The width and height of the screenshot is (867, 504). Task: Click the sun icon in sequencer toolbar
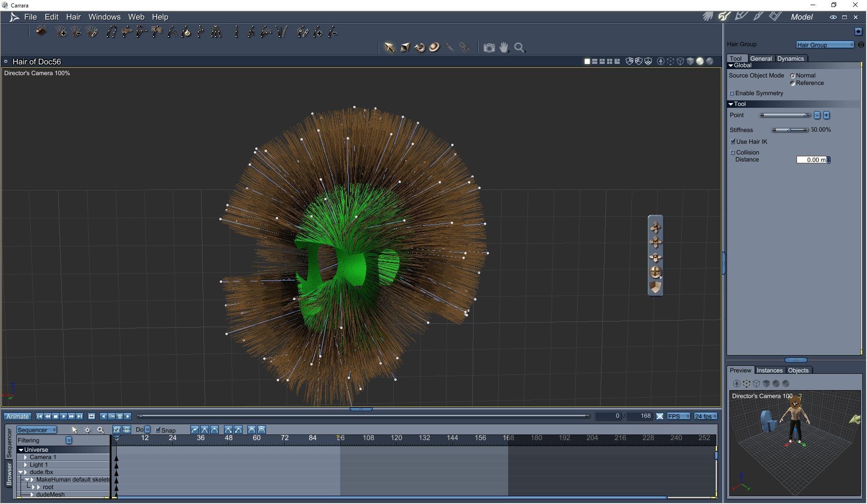pos(87,430)
